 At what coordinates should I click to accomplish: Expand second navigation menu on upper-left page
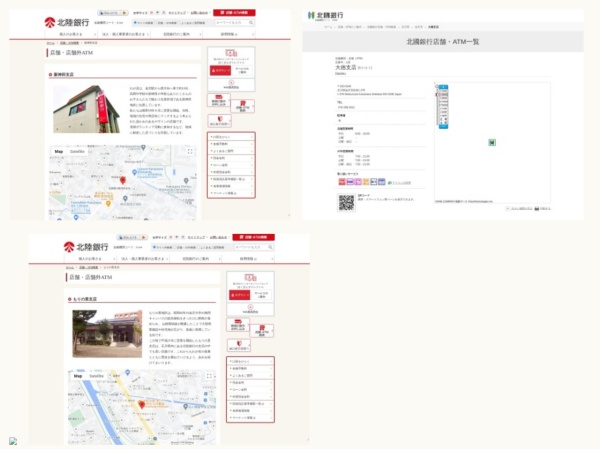[x=123, y=34]
